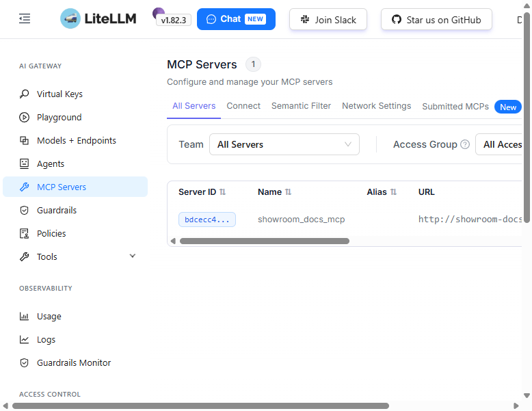Viewport: 532px width, 411px height.
Task: Click the Tools wrench icon
Action: coord(24,257)
